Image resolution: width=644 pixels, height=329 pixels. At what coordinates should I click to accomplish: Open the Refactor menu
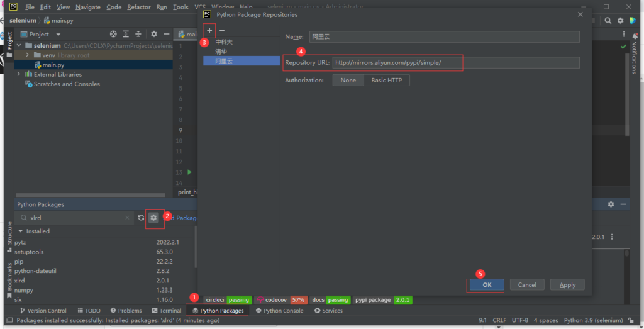pos(138,7)
